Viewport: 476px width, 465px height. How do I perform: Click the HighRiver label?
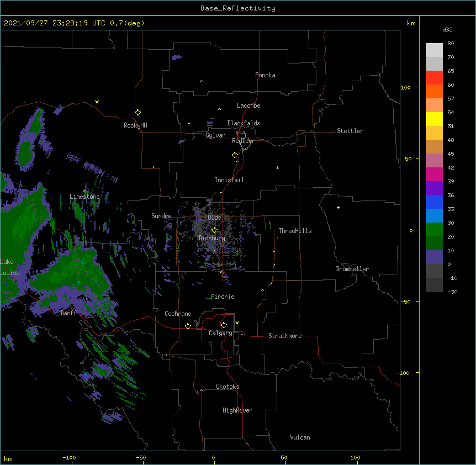(x=237, y=410)
